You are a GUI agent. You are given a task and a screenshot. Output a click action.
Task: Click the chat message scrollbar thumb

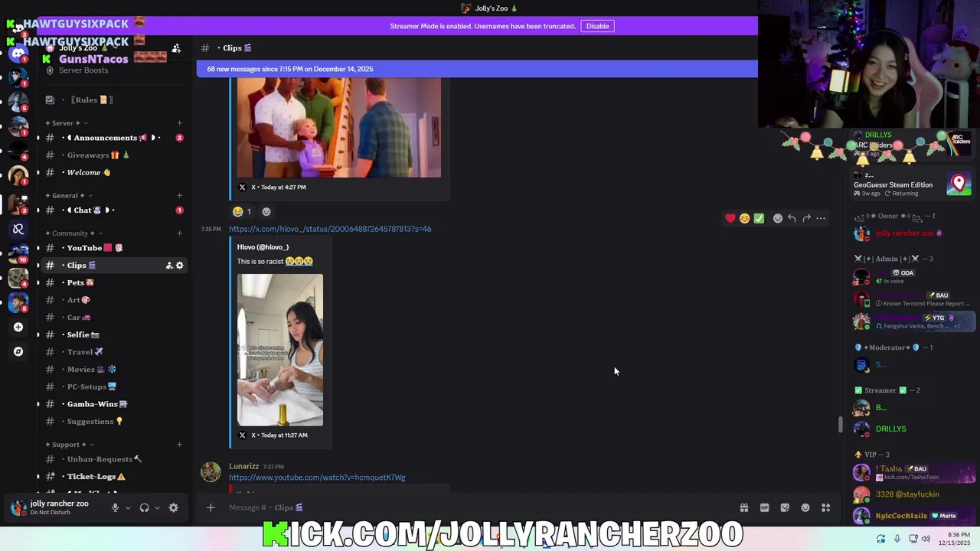[x=840, y=424]
